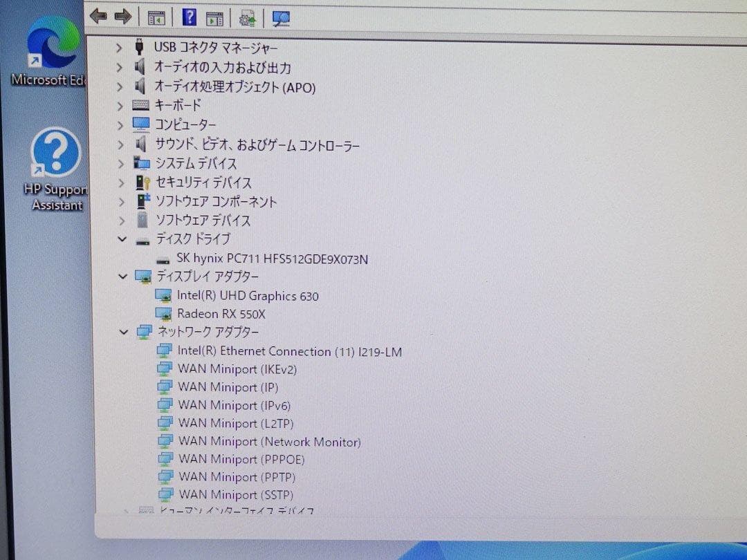Open device Properties from the toolbar icon
Image resolution: width=747 pixels, height=560 pixels.
[215, 17]
